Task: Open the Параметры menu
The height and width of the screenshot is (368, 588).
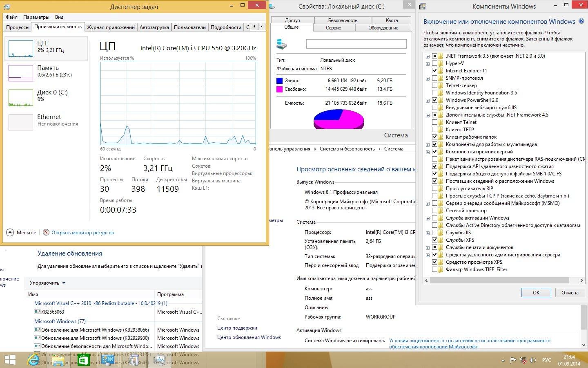Action: tap(36, 17)
